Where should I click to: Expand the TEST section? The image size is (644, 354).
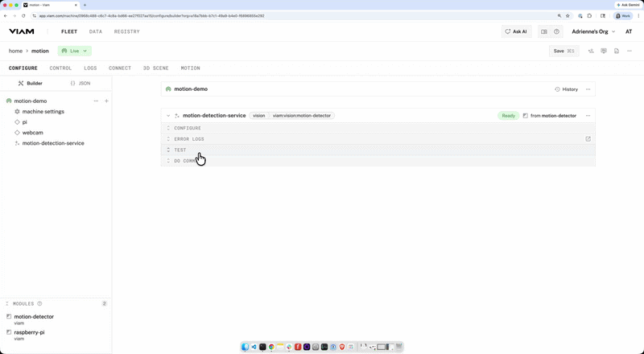point(378,150)
